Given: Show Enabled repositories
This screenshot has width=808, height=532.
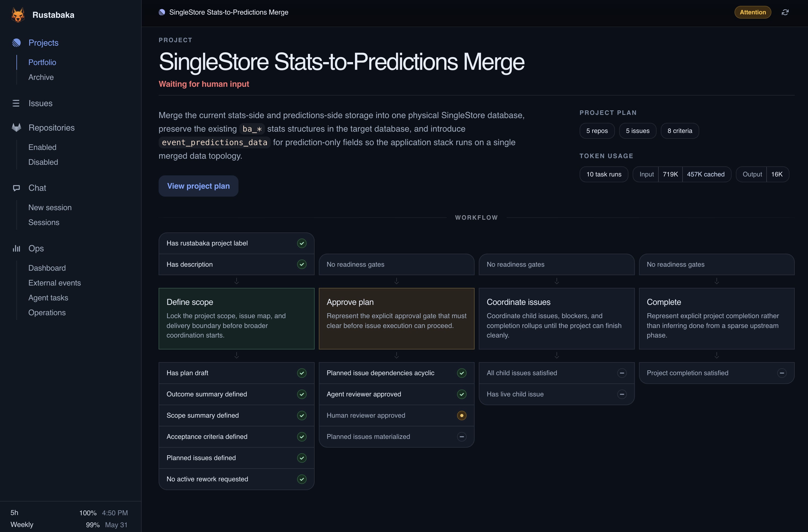Looking at the screenshot, I should click(x=42, y=147).
